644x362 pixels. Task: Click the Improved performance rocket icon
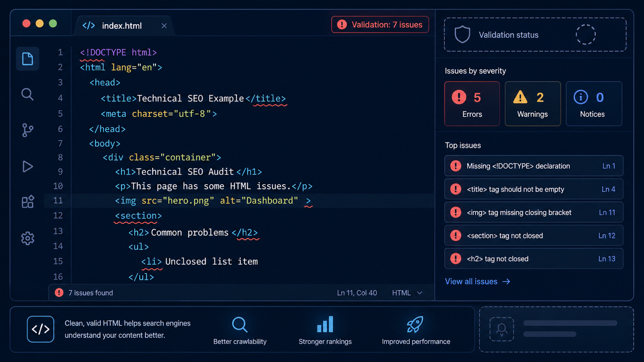(415, 324)
